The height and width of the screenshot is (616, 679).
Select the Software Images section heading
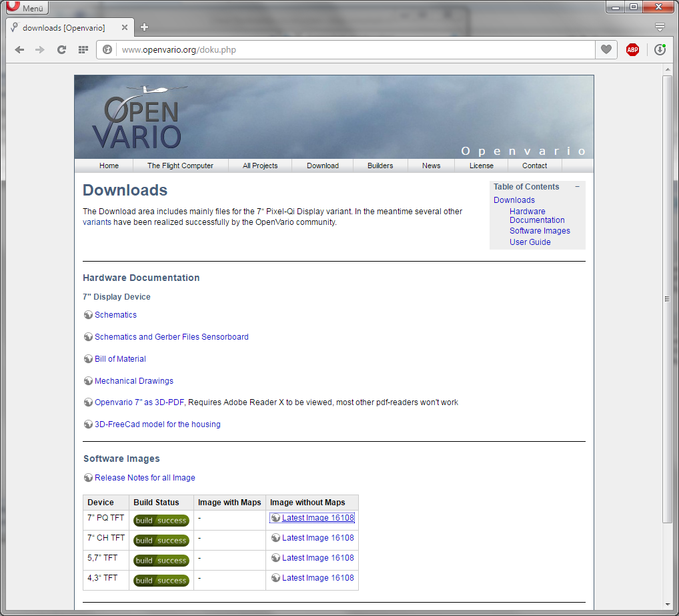coord(121,458)
